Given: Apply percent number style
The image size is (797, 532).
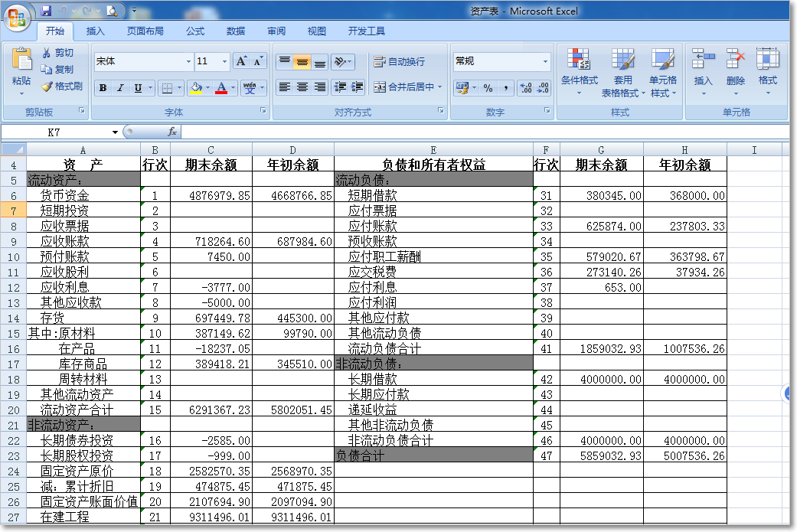Looking at the screenshot, I should coord(488,88).
